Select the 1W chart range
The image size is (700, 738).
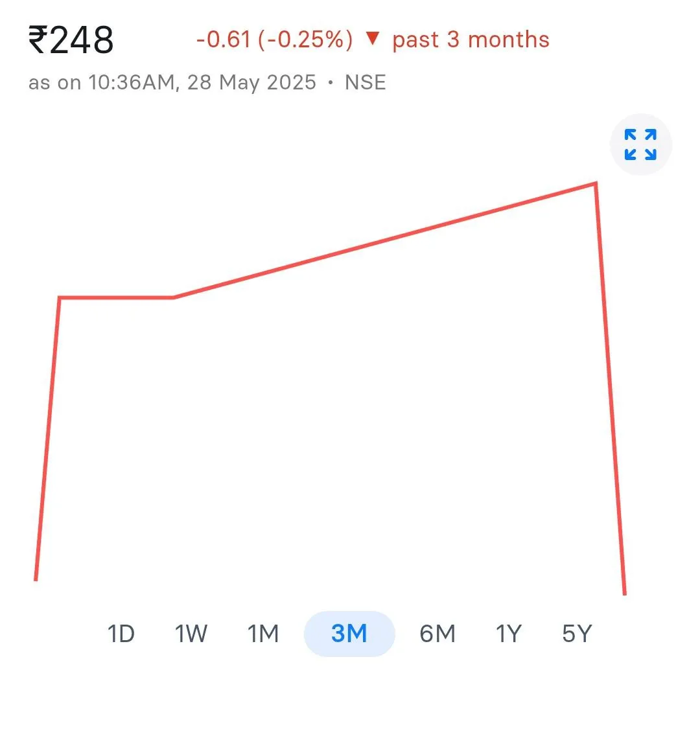191,634
